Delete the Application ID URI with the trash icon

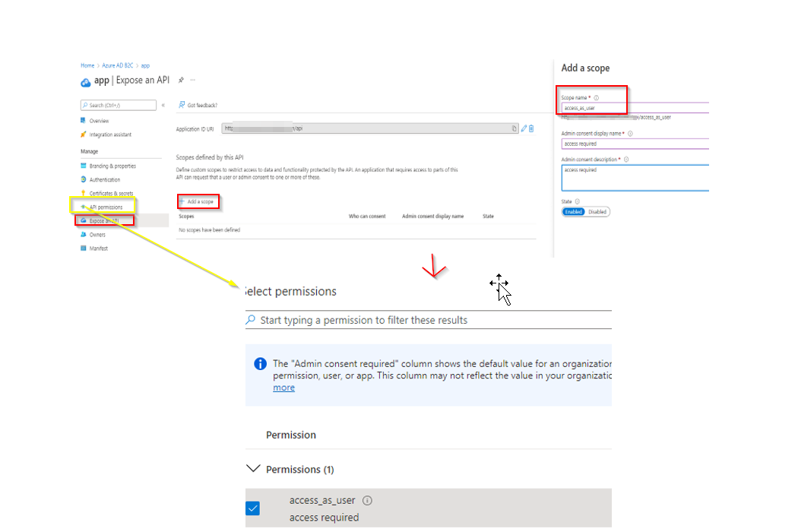(x=531, y=128)
